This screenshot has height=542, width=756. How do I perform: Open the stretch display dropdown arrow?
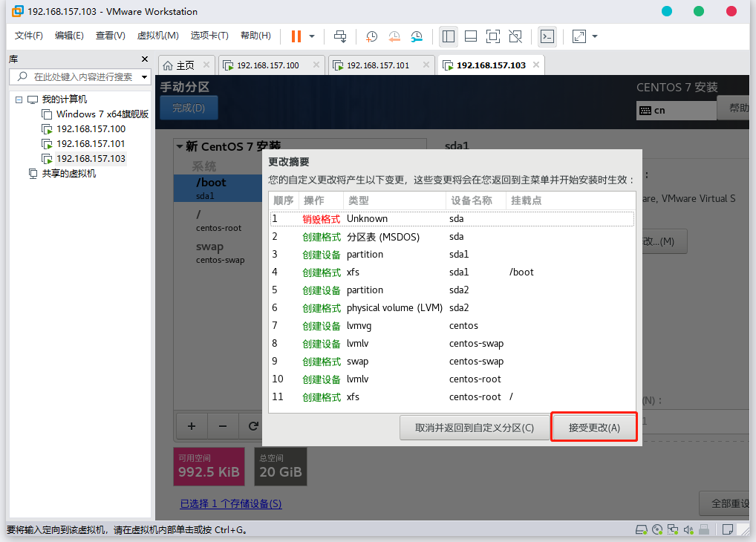click(595, 36)
